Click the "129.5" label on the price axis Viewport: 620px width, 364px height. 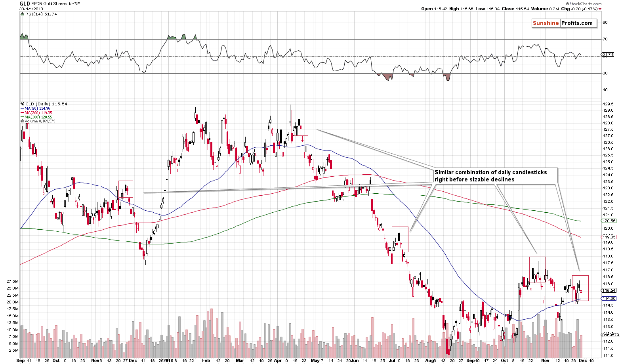(x=607, y=105)
